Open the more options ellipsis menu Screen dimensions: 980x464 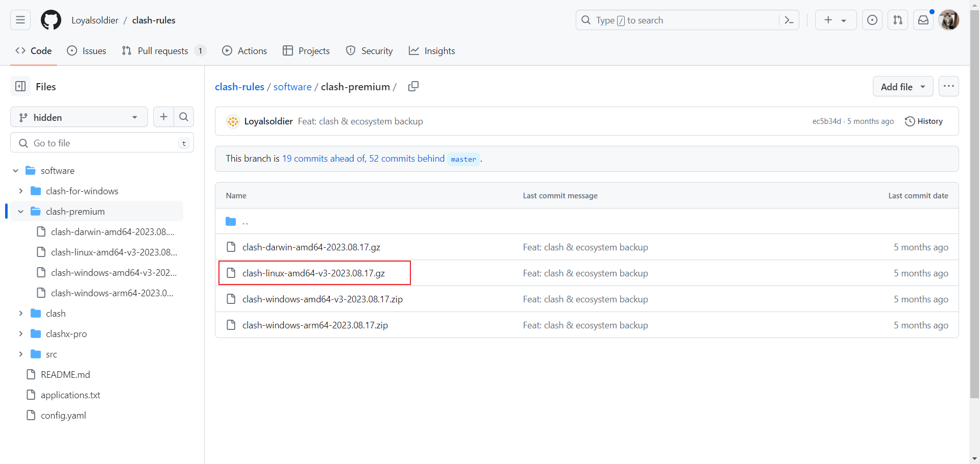click(x=949, y=86)
